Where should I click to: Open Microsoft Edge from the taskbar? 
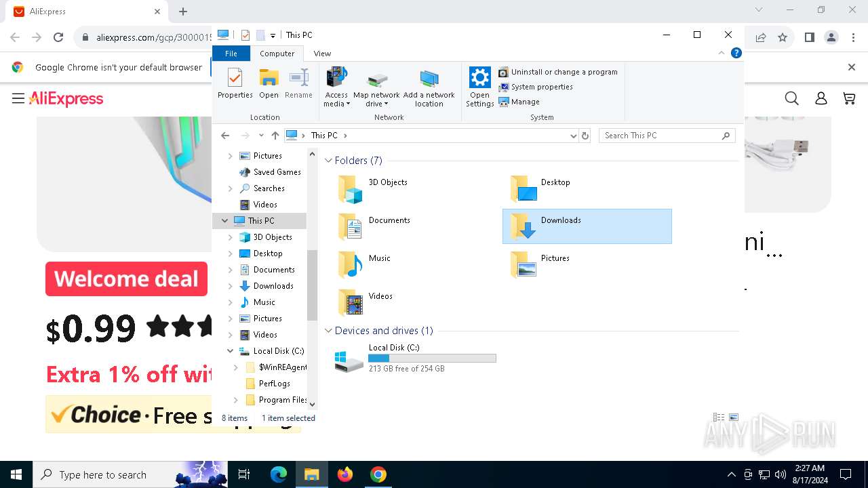tap(279, 474)
